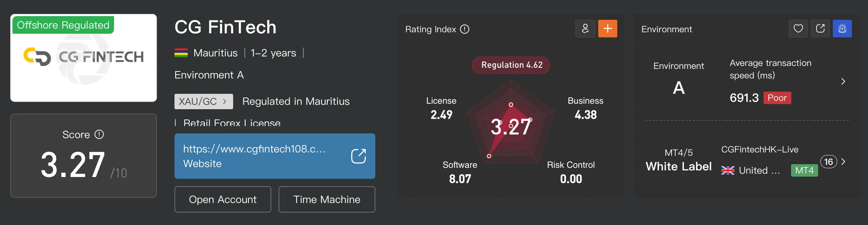
Task: Click the Open Account button
Action: 223,199
